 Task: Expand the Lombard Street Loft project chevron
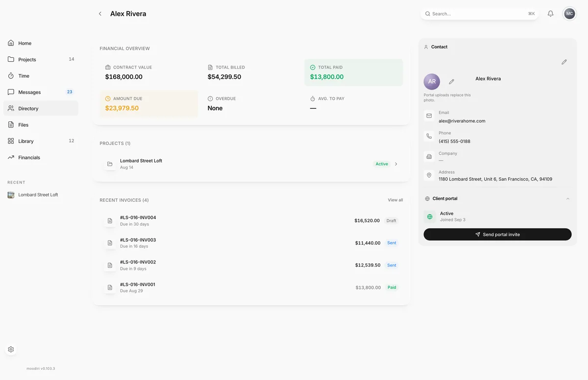(396, 164)
